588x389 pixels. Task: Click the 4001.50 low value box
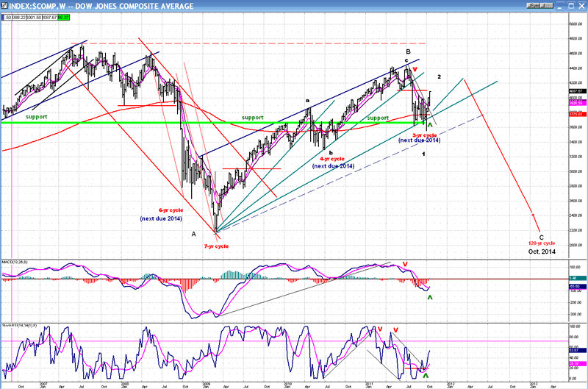pos(35,17)
